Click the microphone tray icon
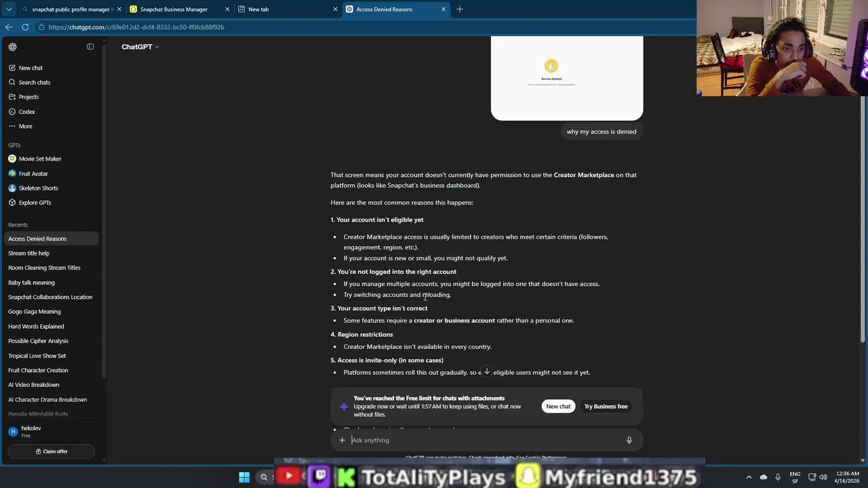The height and width of the screenshot is (488, 868). pos(778,477)
